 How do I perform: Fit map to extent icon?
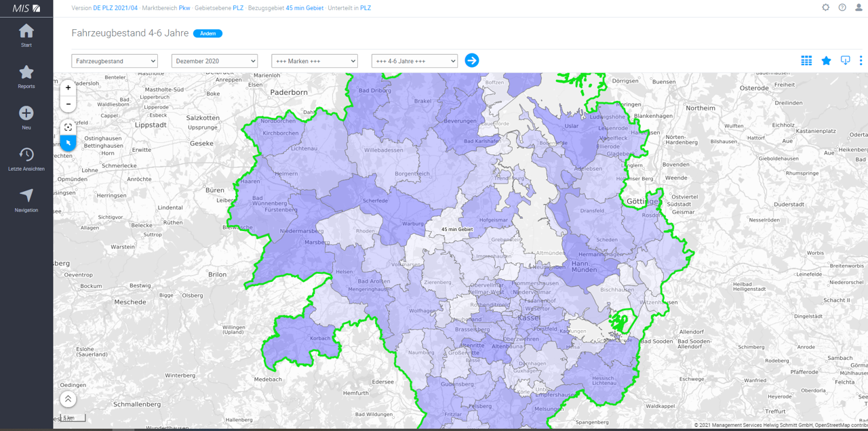coord(68,127)
